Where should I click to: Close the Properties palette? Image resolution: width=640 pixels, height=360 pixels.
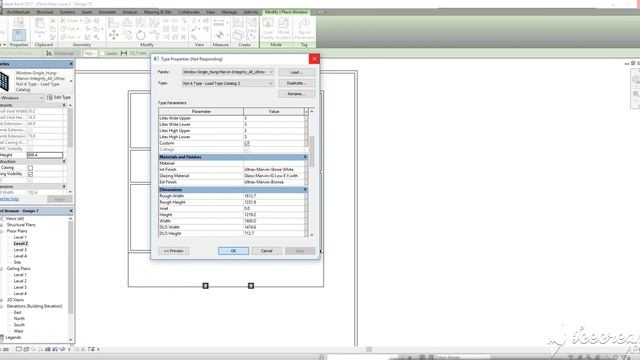coord(71,64)
